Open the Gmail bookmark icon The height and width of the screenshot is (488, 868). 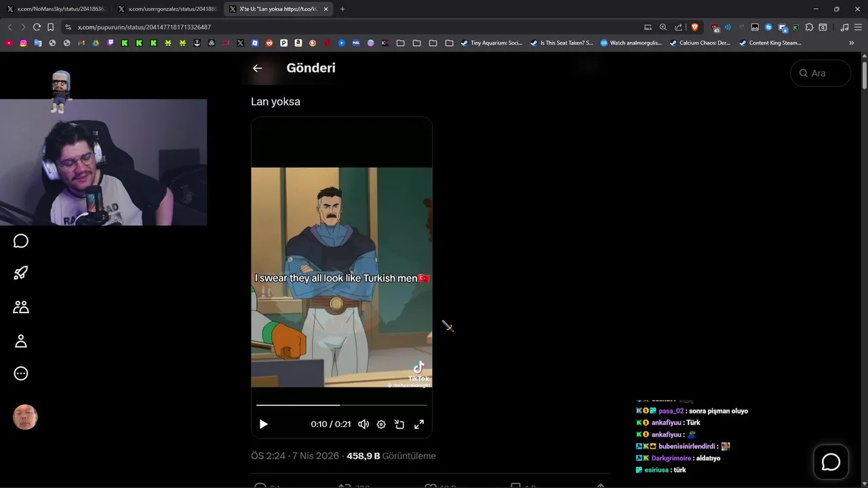click(x=81, y=43)
